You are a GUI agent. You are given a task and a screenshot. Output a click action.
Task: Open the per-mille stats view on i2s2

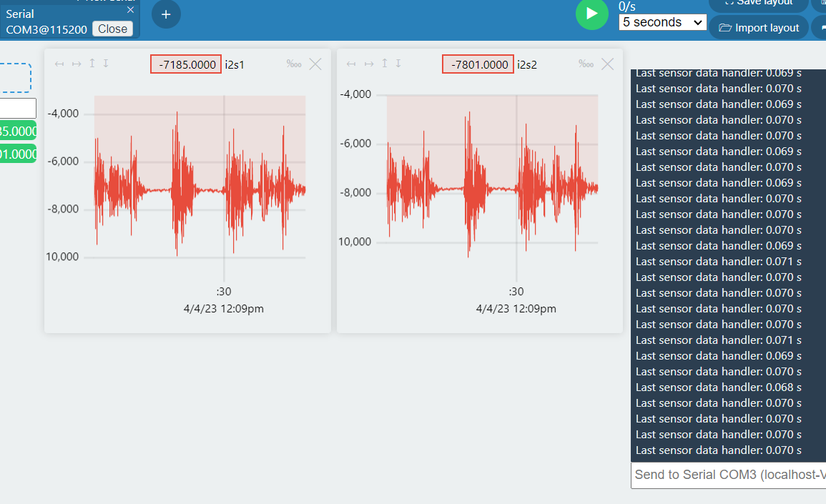click(586, 64)
